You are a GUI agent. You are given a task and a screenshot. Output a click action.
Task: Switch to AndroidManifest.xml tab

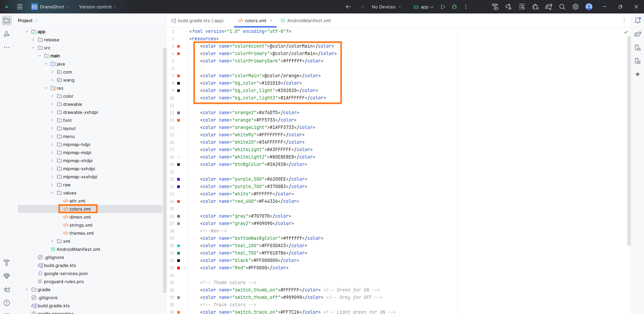pyautogui.click(x=306, y=20)
